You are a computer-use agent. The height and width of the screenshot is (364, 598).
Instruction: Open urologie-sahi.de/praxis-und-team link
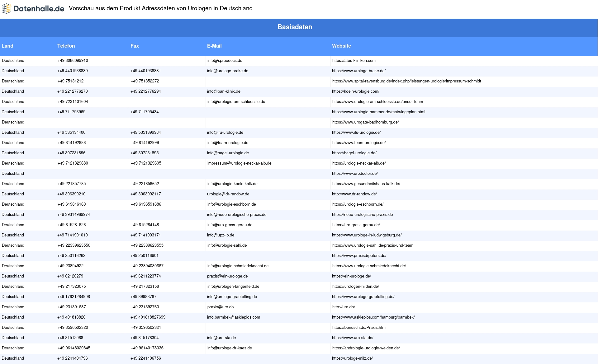coord(373,245)
